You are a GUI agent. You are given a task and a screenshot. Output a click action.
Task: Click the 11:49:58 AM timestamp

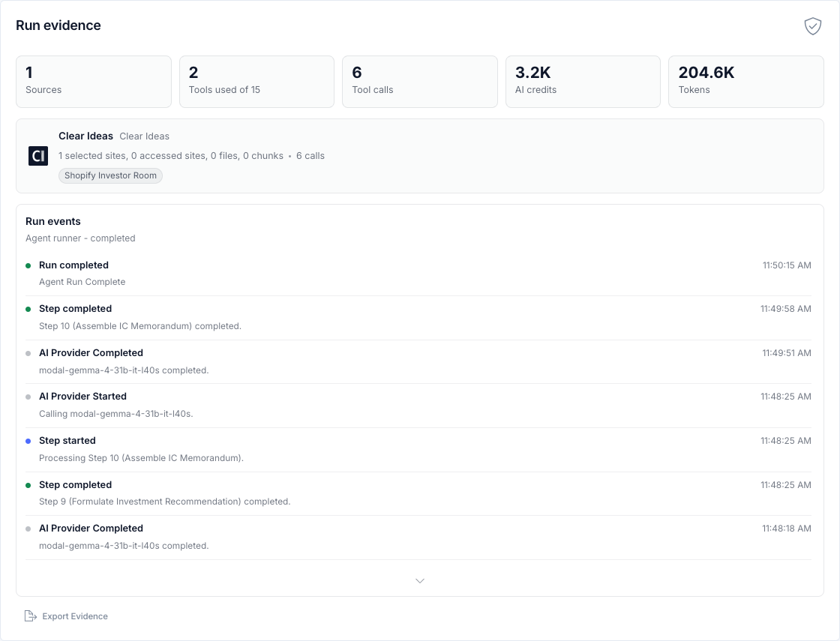[786, 309]
